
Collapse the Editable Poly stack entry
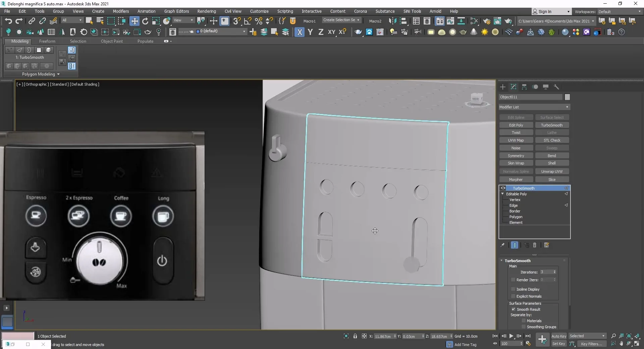pos(502,194)
